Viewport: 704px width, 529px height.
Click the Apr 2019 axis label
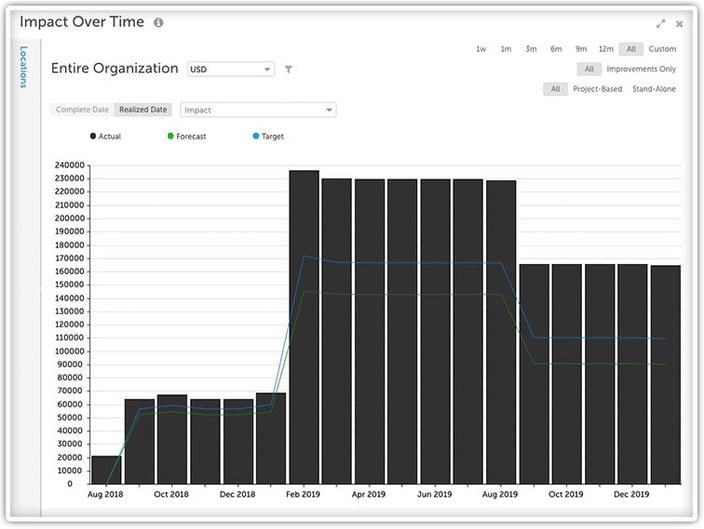(x=369, y=494)
